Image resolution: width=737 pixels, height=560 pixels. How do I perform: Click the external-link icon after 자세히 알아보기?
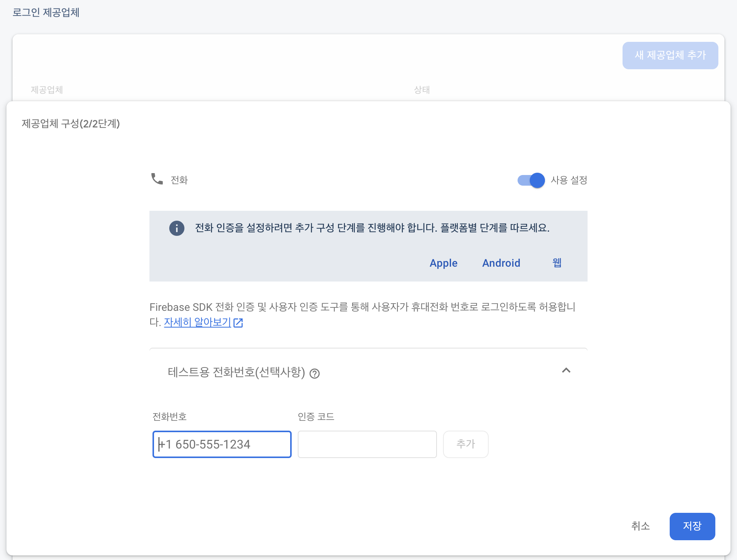point(238,323)
